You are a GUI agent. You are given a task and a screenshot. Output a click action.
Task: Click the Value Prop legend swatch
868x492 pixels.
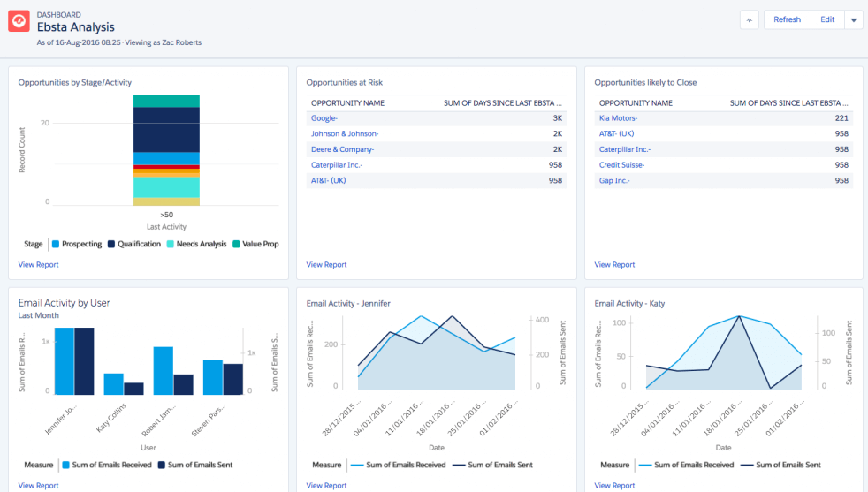click(x=236, y=244)
